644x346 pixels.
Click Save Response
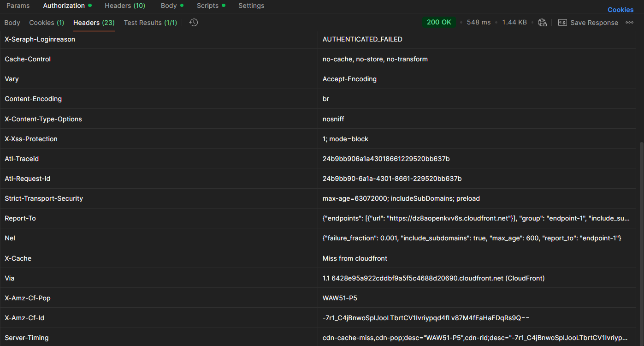[x=594, y=23]
